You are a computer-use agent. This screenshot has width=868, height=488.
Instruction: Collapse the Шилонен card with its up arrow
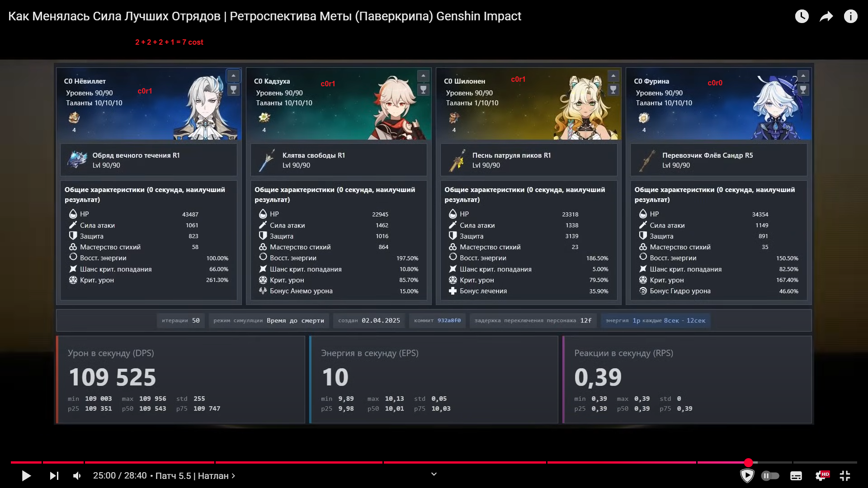(613, 76)
